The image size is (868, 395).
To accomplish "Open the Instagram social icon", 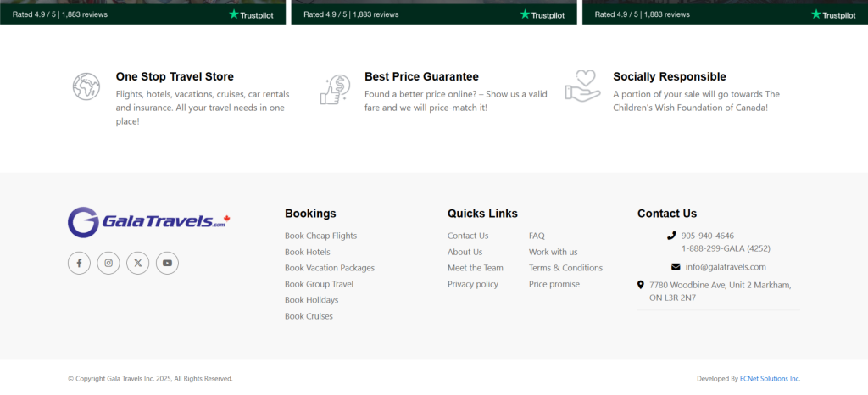I will (x=108, y=264).
